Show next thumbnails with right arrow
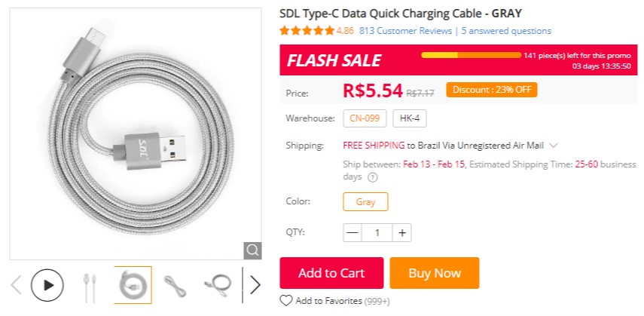This screenshot has height=316, width=644. (x=255, y=285)
